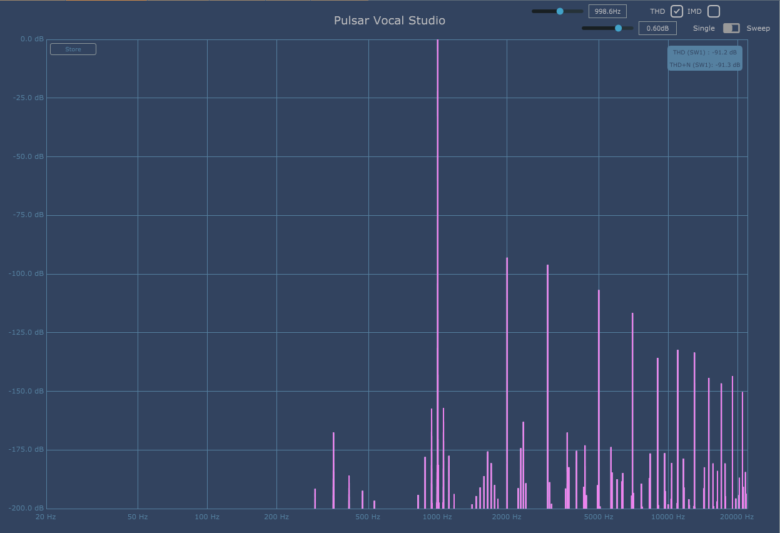Click the level slider handle
780x533 pixels.
pyautogui.click(x=618, y=28)
